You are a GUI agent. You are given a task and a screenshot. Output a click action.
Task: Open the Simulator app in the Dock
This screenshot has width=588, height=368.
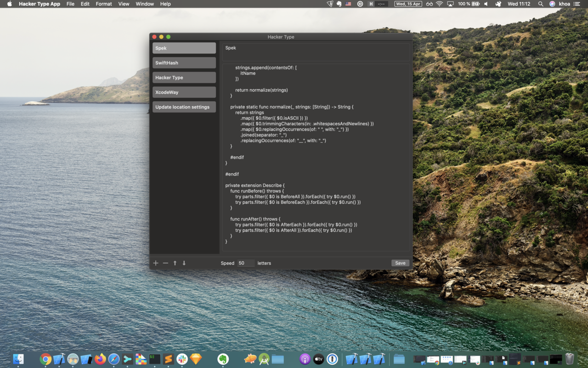click(x=86, y=359)
